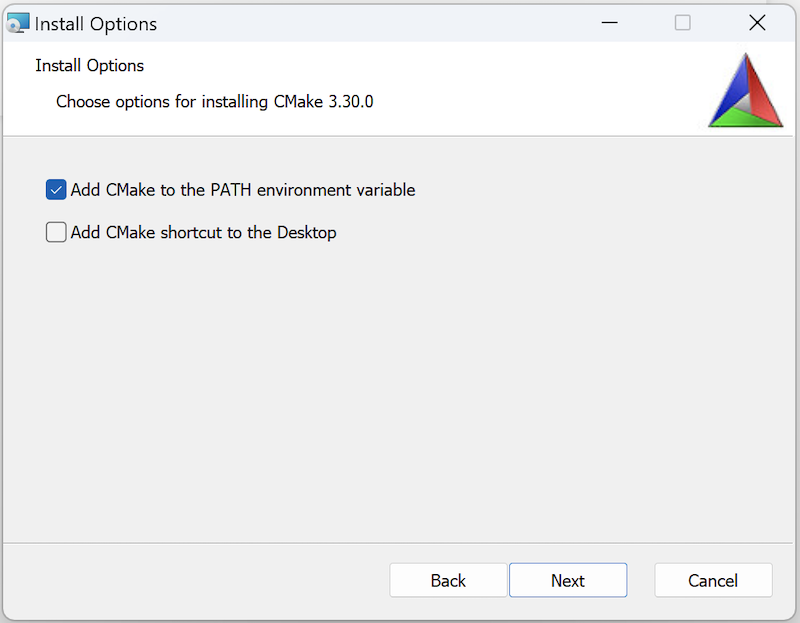This screenshot has width=800, height=623.
Task: Click the "Add CMake to the PATH environment variable" label
Action: pyautogui.click(x=242, y=190)
